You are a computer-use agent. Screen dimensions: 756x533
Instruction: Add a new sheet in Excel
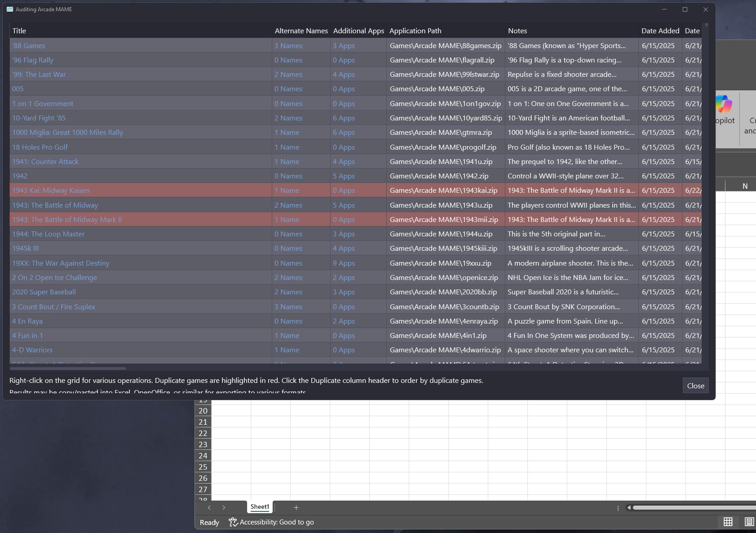(x=296, y=508)
